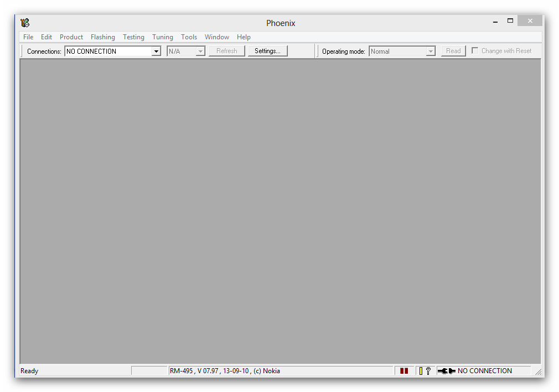Click the question mark status icon
The height and width of the screenshot is (392, 559).
tap(428, 371)
